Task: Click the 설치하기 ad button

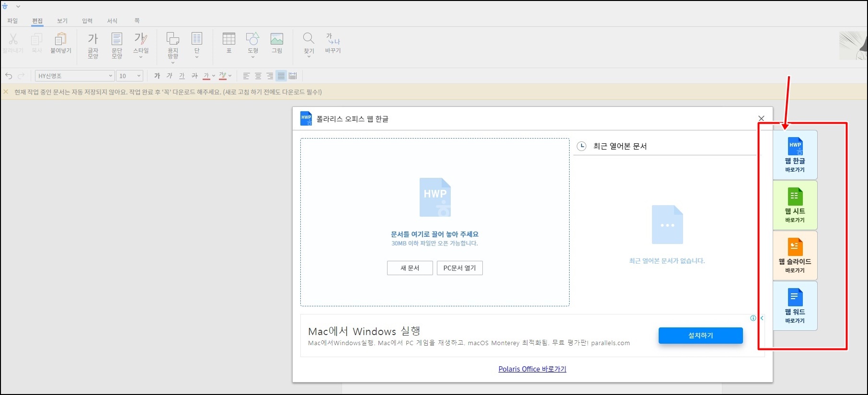Action: click(701, 336)
